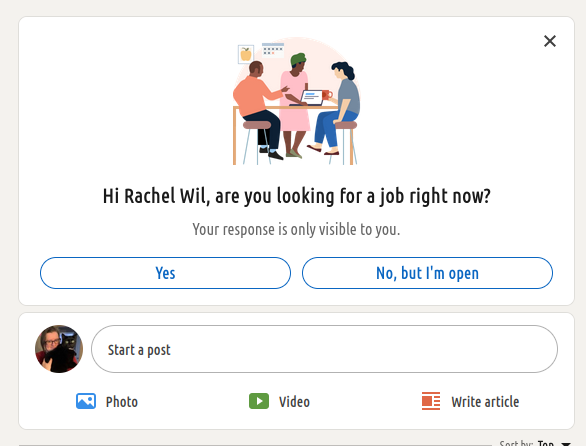Click the red coffee mug in the illustration
The width and height of the screenshot is (586, 446).
[x=327, y=95]
